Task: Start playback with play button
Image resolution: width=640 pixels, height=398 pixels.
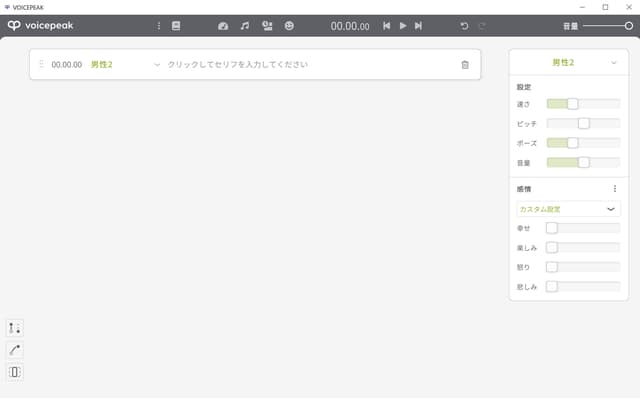Action: pyautogui.click(x=403, y=26)
